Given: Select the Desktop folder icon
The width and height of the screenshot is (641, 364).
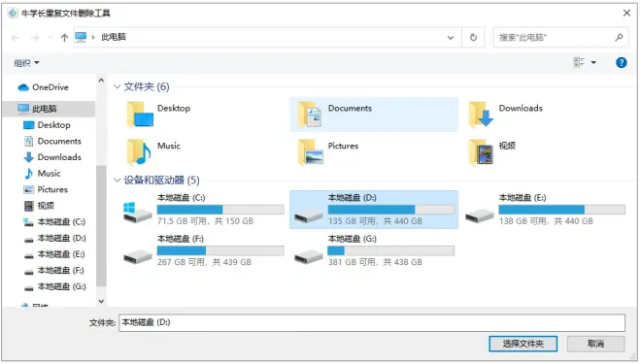Looking at the screenshot, I should (x=140, y=115).
